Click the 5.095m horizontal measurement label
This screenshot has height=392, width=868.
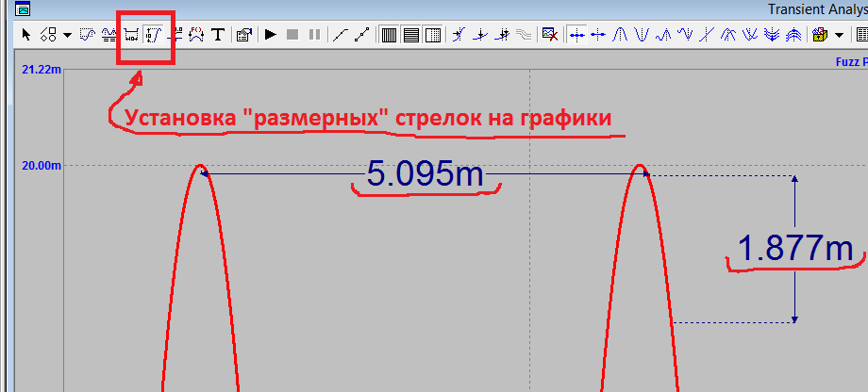point(425,173)
